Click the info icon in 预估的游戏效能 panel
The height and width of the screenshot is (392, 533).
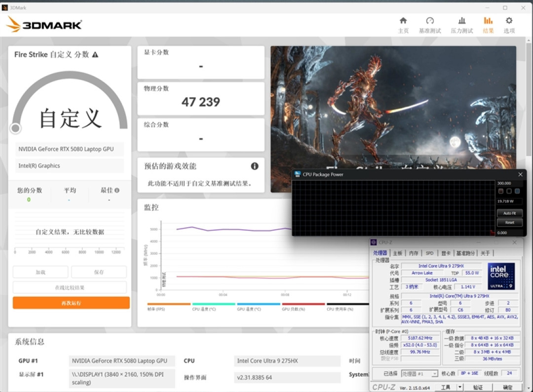(255, 166)
